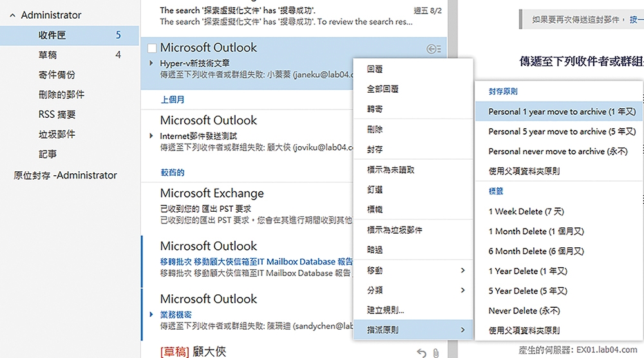
Task: Choose 建立規則... in the context menu
Action: 413,310
